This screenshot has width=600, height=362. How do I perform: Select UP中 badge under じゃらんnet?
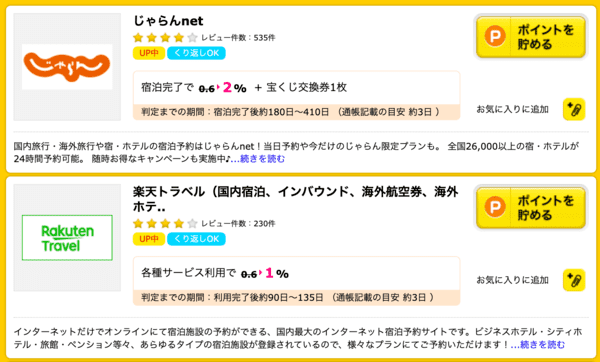click(x=149, y=53)
